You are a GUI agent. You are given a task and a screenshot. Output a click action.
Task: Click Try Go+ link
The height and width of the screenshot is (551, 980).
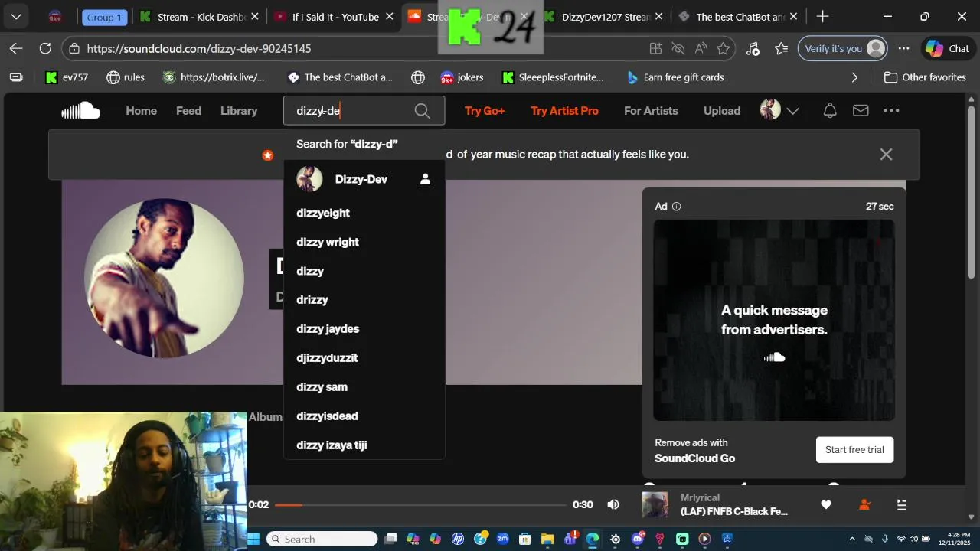(x=485, y=111)
